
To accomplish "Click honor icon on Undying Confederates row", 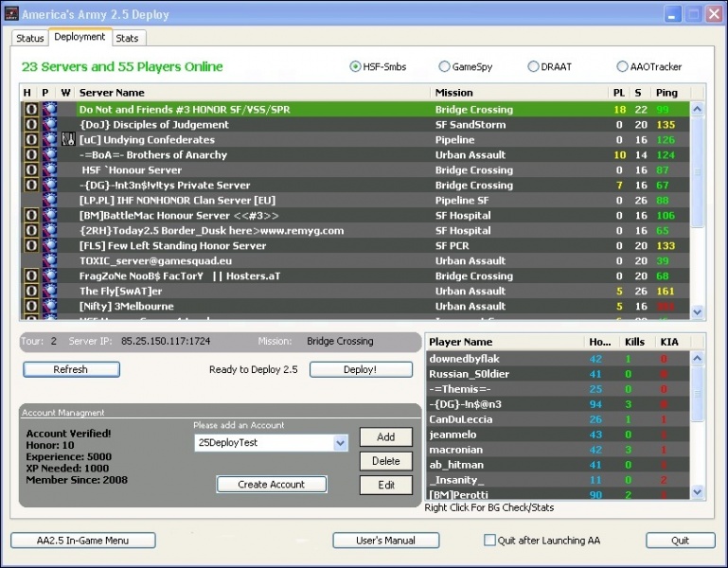I will 31,139.
